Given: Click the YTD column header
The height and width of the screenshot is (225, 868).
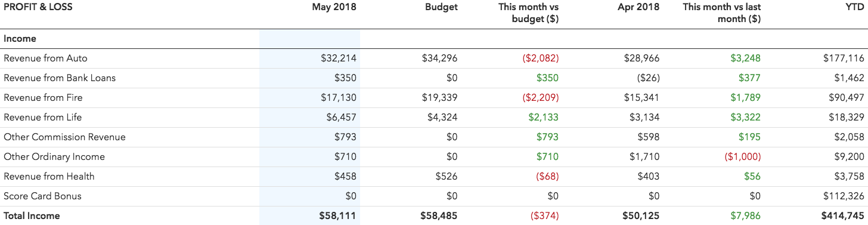Looking at the screenshot, I should click(x=854, y=7).
